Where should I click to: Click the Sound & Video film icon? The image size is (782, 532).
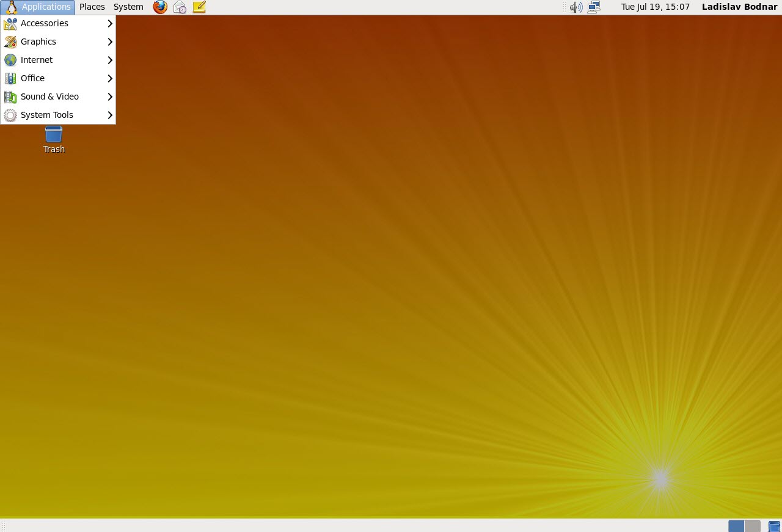coord(10,97)
